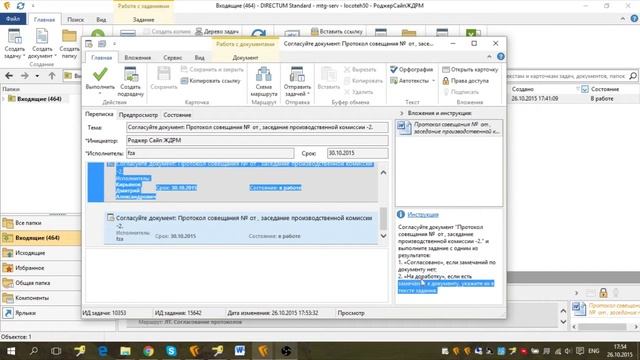The width and height of the screenshot is (640, 360).
Task: Select second task entry with Исполнитель fza
Action: [241, 228]
